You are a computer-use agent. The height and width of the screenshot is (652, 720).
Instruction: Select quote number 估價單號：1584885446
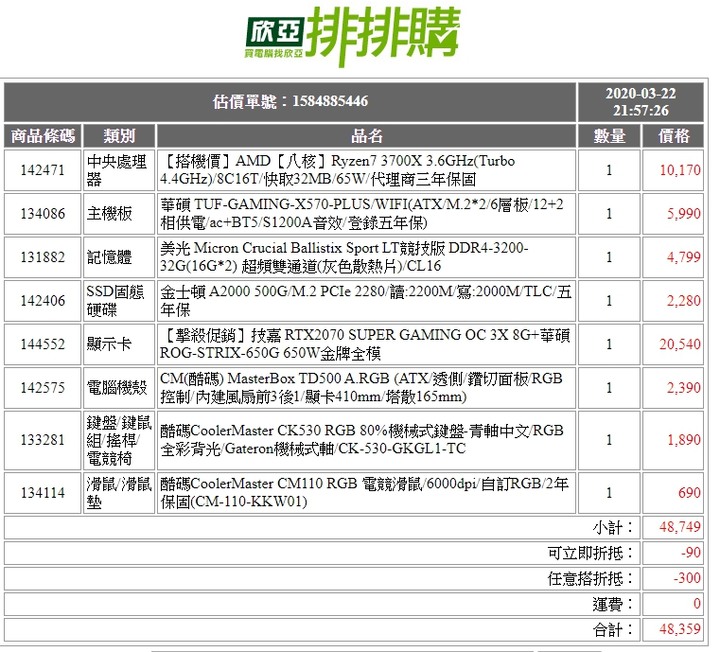[x=290, y=101]
